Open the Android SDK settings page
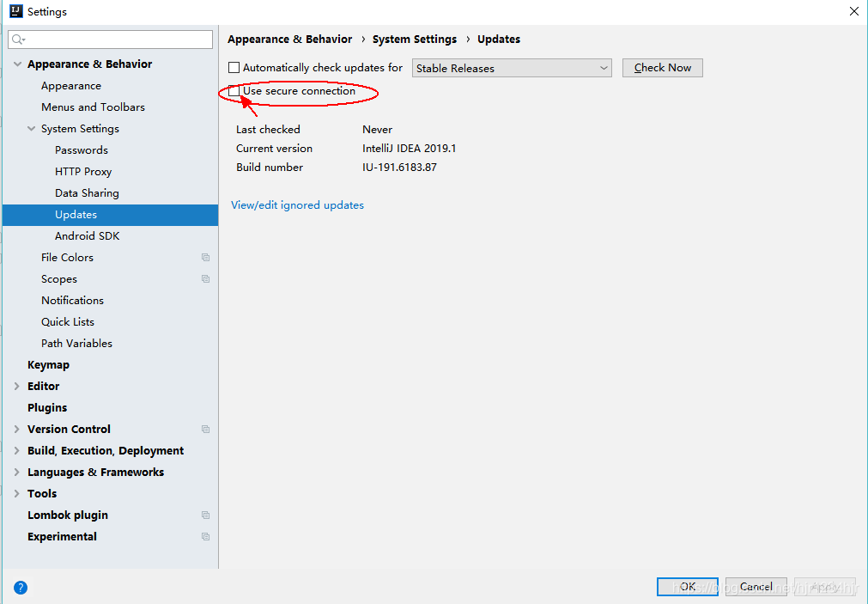This screenshot has width=868, height=604. 87,236
